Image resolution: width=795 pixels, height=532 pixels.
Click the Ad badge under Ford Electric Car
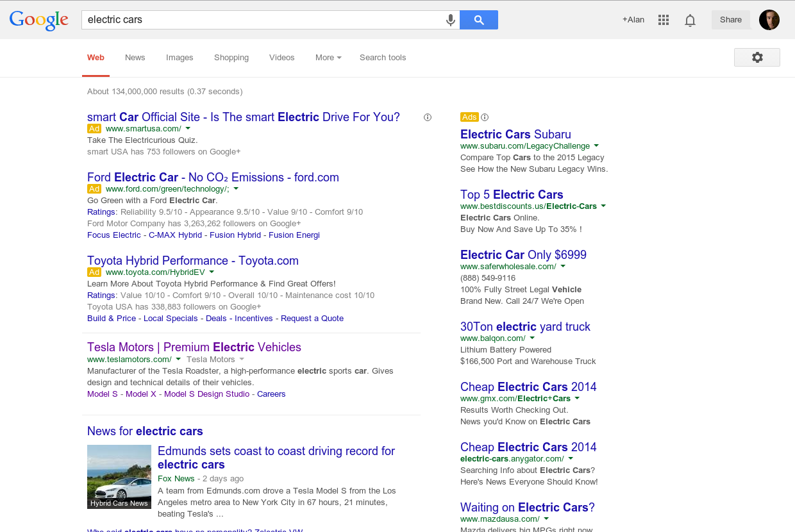tap(94, 189)
